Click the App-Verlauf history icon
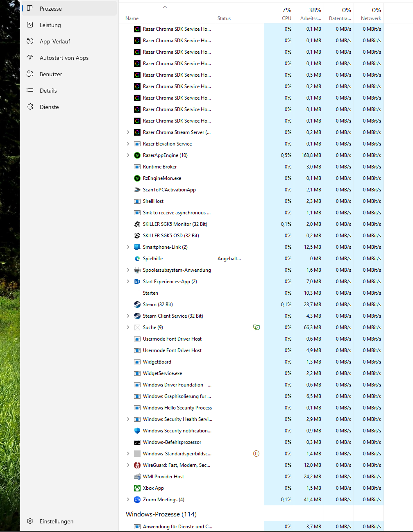The image size is (413, 532). click(x=30, y=41)
